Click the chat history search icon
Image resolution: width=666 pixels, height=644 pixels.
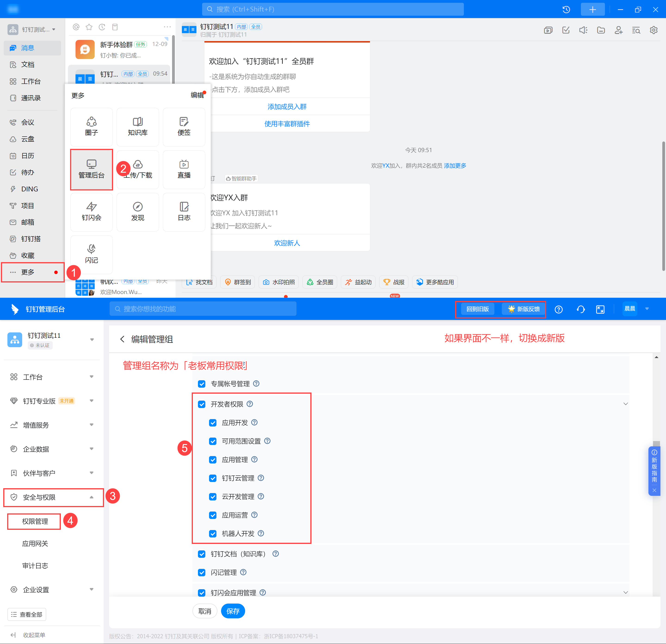[x=636, y=30]
